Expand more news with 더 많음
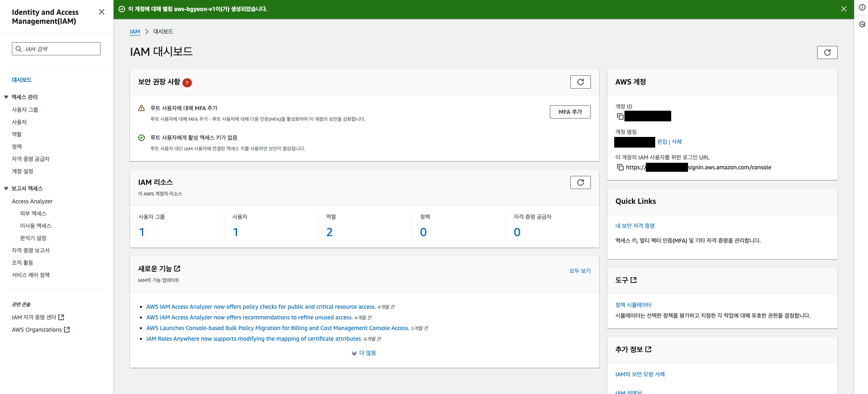The width and height of the screenshot is (868, 394). click(x=364, y=353)
